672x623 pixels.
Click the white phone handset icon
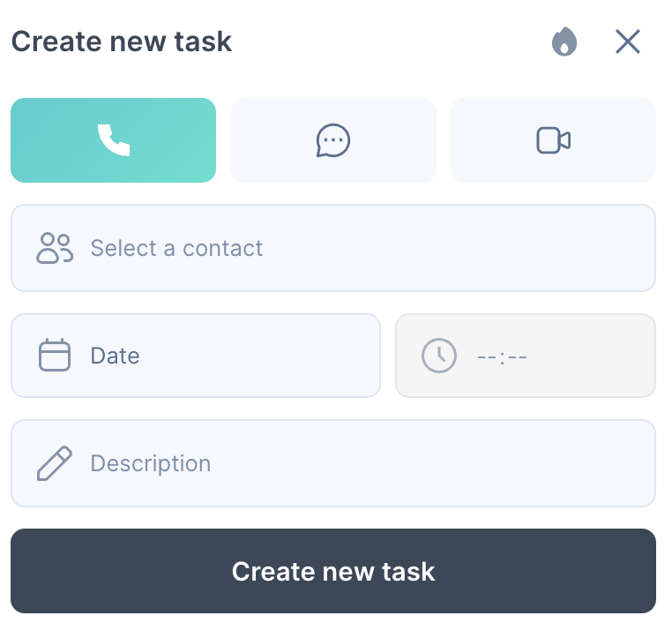pos(114,140)
